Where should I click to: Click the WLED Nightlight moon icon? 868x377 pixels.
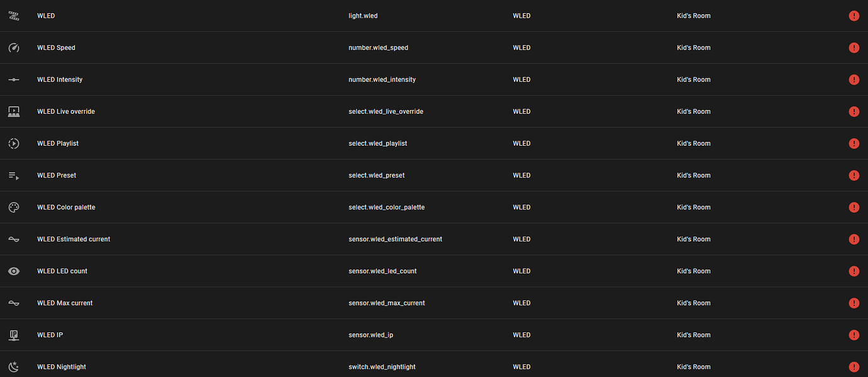click(14, 367)
